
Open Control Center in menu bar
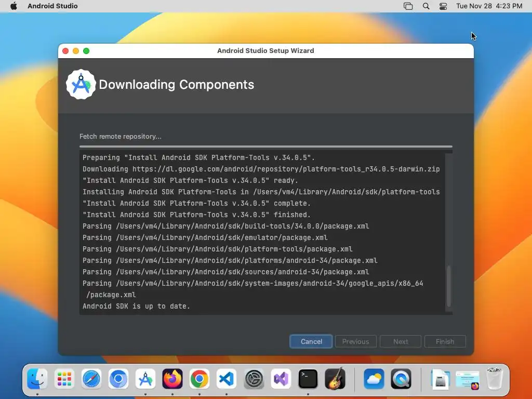(x=443, y=6)
